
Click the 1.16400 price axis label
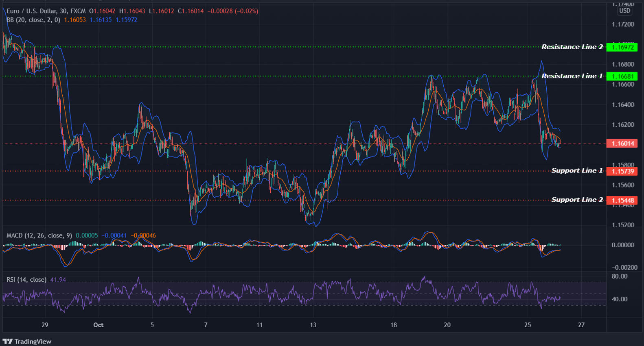point(623,104)
